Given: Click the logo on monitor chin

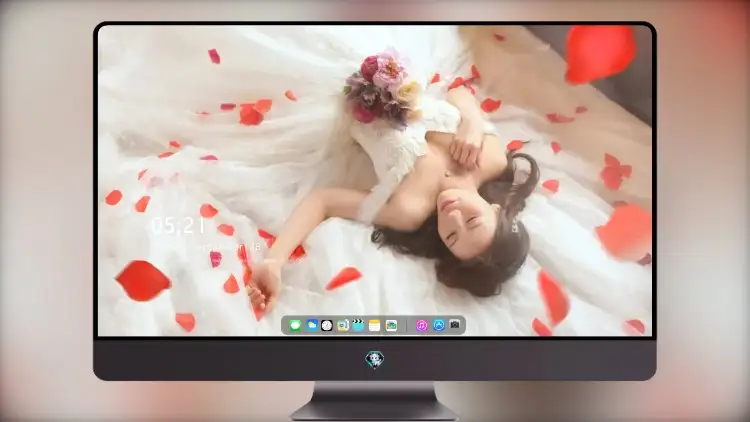Looking at the screenshot, I should coord(375,359).
